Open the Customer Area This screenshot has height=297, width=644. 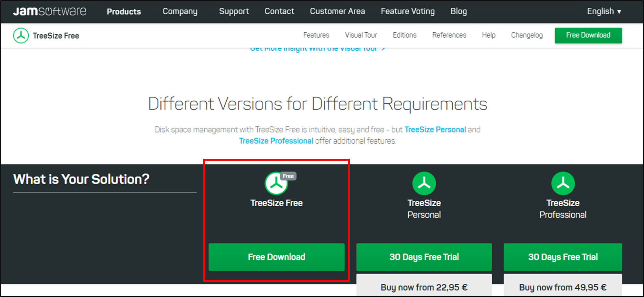(338, 11)
